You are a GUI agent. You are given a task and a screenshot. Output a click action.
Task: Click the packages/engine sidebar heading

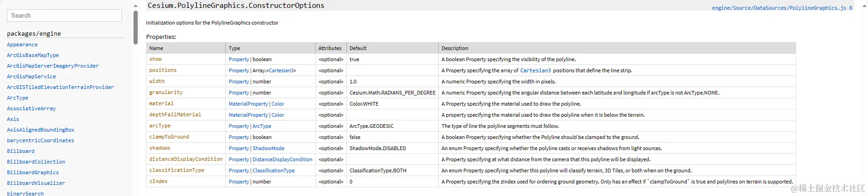click(x=34, y=33)
